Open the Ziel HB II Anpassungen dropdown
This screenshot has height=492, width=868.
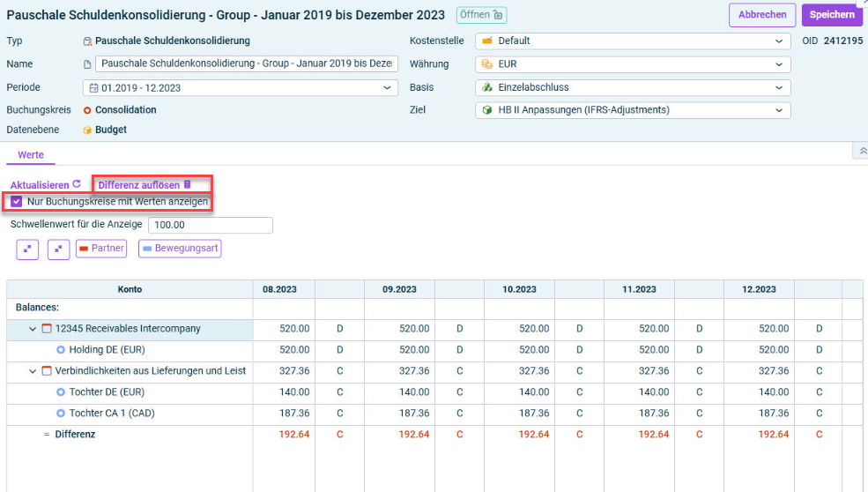(632, 110)
